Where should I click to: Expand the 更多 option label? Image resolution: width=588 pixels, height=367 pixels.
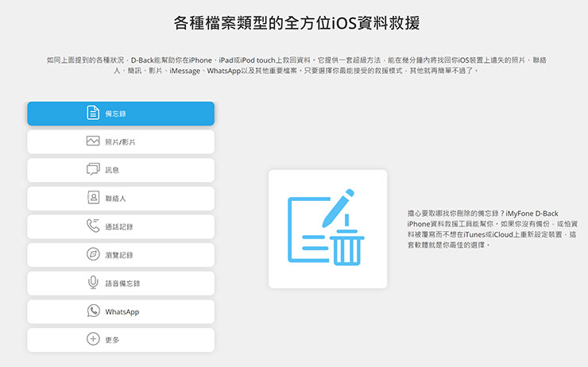tap(112, 340)
